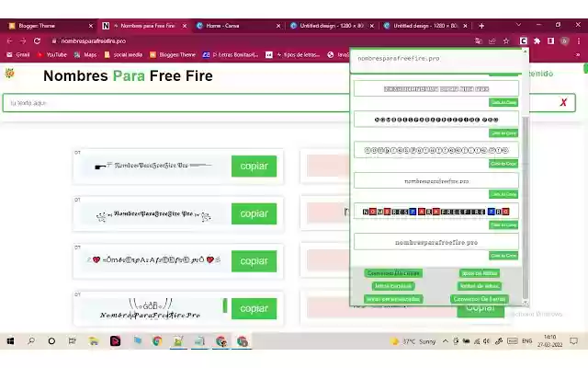Go back using browser back arrow
588x368 pixels.
click(10, 40)
